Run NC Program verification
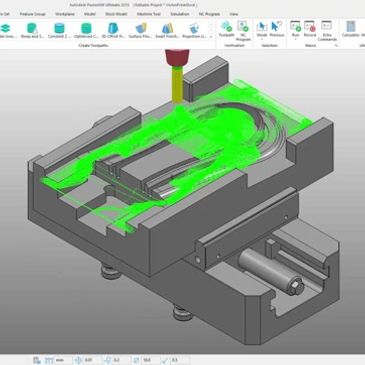Screen dimensions: 365x365 click(x=243, y=31)
